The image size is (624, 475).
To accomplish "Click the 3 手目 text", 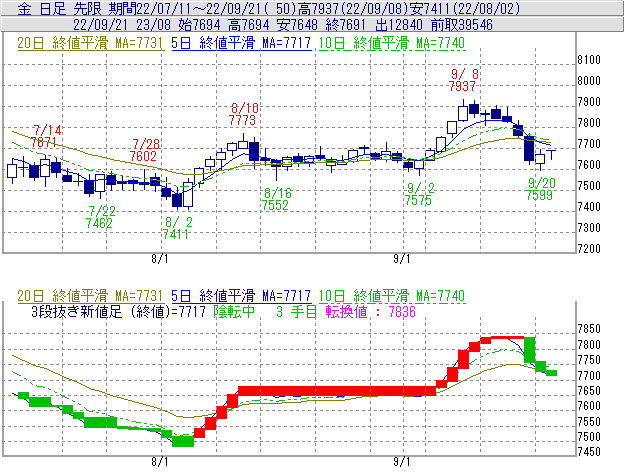I will (296, 311).
